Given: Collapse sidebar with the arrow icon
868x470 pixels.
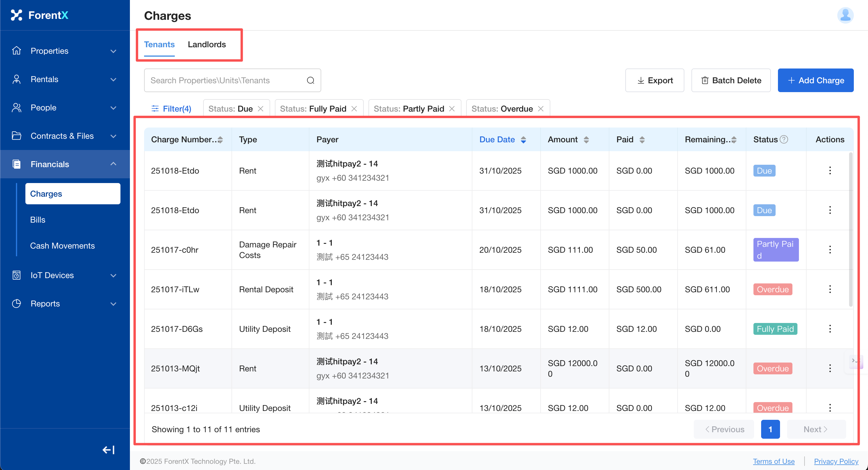Looking at the screenshot, I should pos(109,450).
